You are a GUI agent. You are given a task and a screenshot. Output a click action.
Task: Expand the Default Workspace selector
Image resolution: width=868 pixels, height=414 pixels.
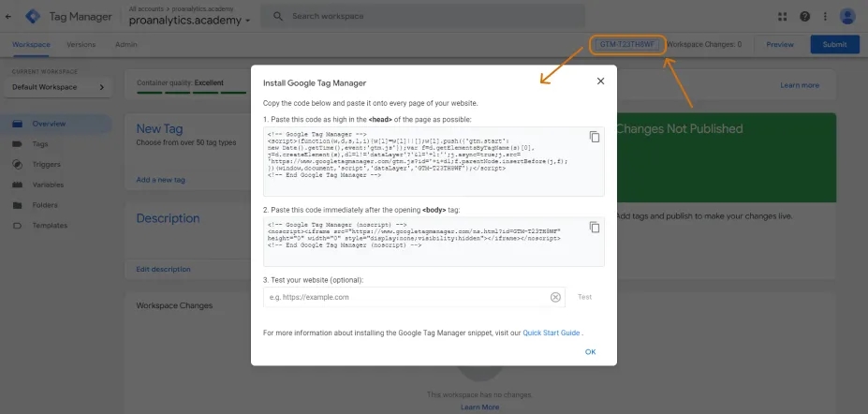[58, 87]
